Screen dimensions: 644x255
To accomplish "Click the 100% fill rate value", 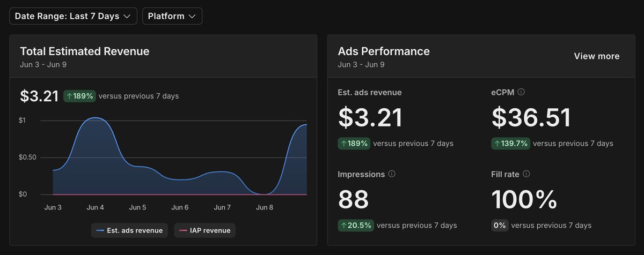I will coord(524,199).
